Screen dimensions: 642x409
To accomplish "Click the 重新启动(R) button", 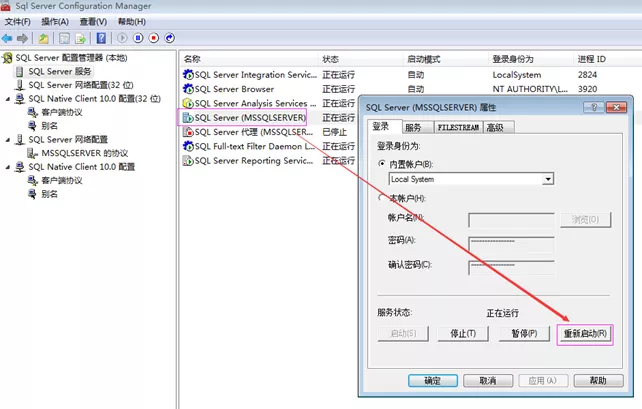I will click(x=585, y=333).
